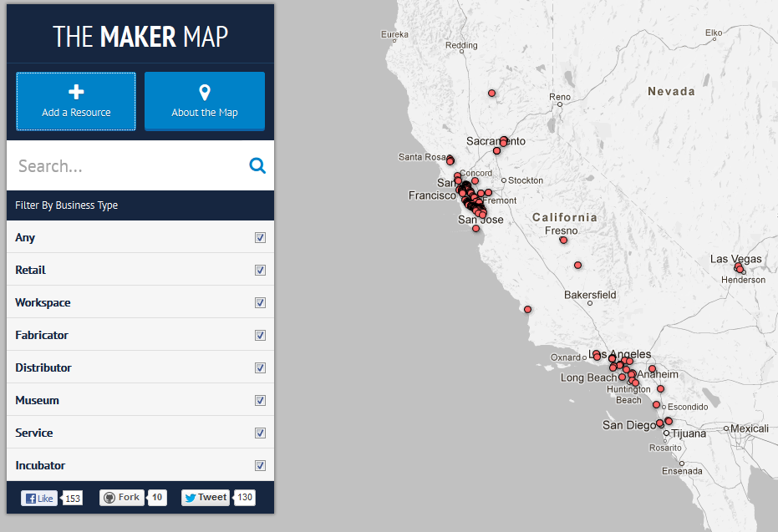Toggle the Workspace filter off
The width and height of the screenshot is (778, 532).
tap(260, 302)
